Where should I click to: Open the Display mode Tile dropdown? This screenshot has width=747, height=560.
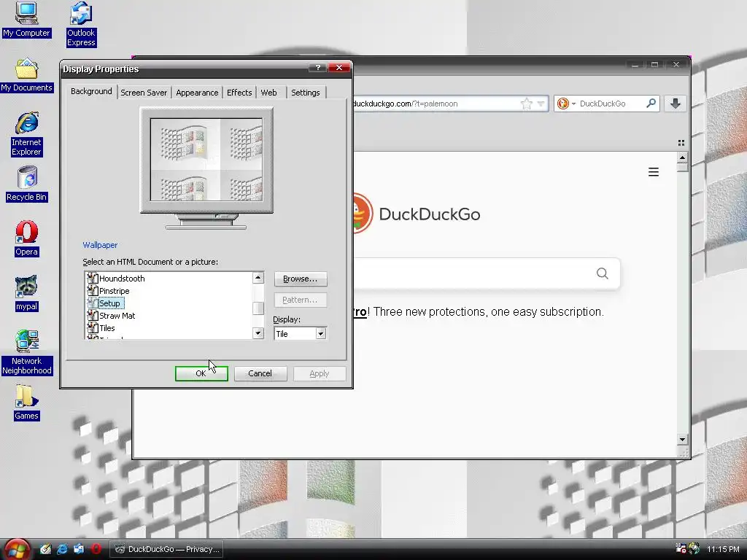tap(321, 334)
